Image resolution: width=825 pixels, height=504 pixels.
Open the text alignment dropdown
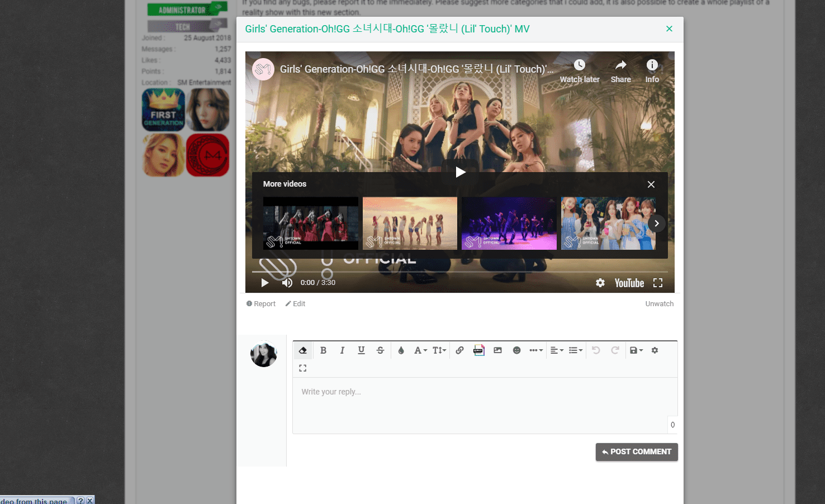coord(557,350)
